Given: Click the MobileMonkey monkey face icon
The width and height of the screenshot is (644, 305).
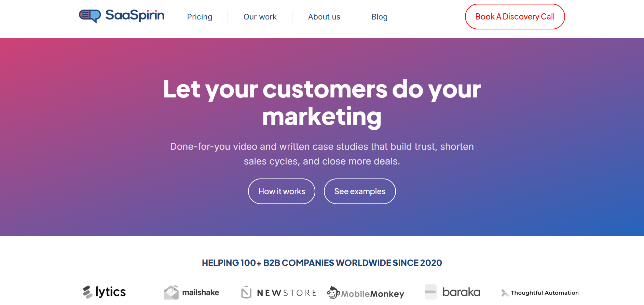Looking at the screenshot, I should (333, 293).
